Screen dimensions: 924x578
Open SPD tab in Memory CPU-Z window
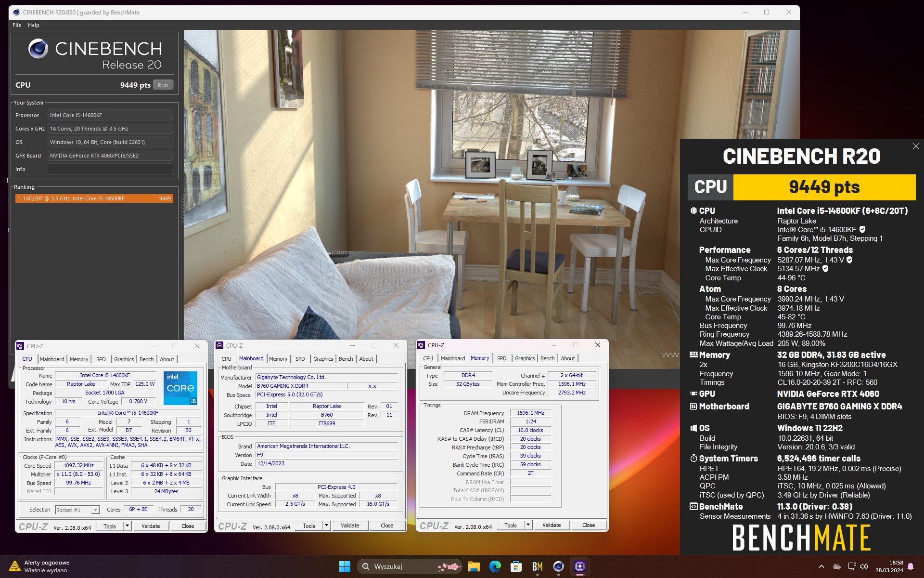[502, 358]
